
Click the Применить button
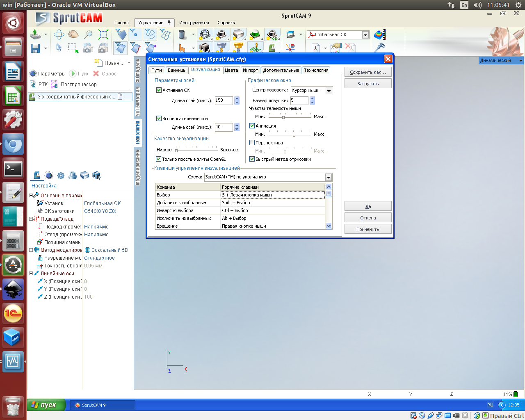coord(368,229)
